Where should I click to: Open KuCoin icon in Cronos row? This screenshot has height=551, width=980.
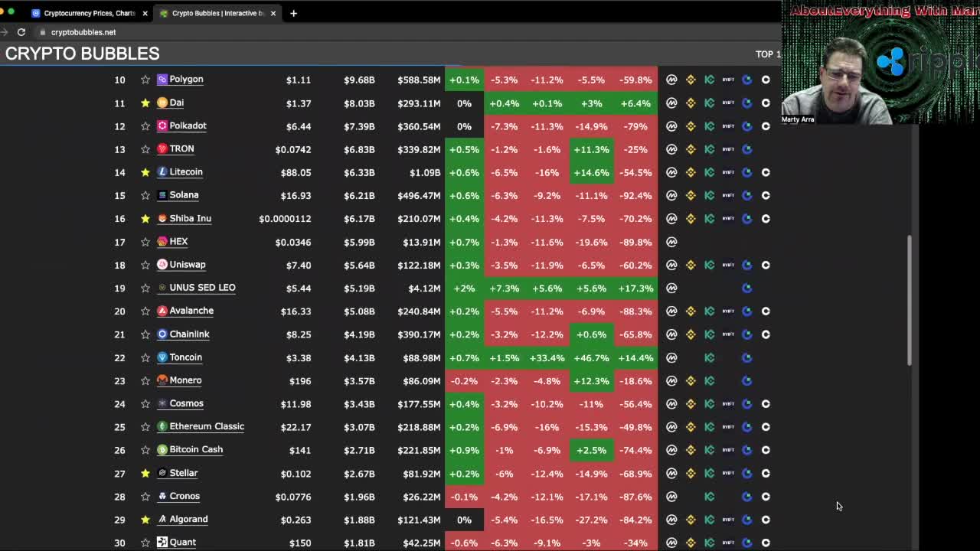[710, 497]
